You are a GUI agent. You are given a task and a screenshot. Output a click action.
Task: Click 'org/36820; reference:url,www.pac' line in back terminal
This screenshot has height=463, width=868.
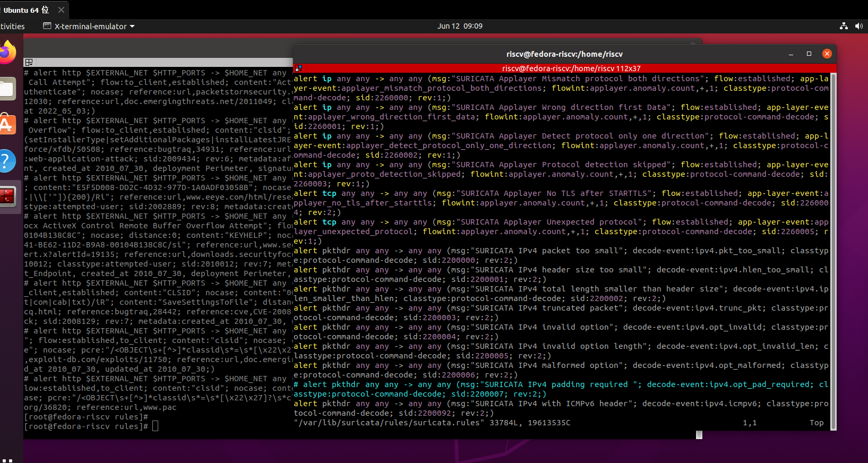pyautogui.click(x=100, y=407)
